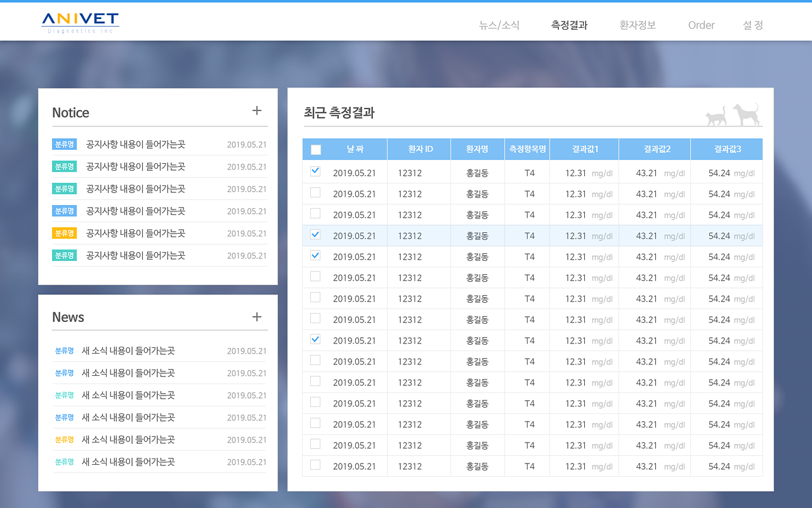Screen dimensions: 812x508
Task: Expand Notice list with plus icon
Action: [x=257, y=111]
